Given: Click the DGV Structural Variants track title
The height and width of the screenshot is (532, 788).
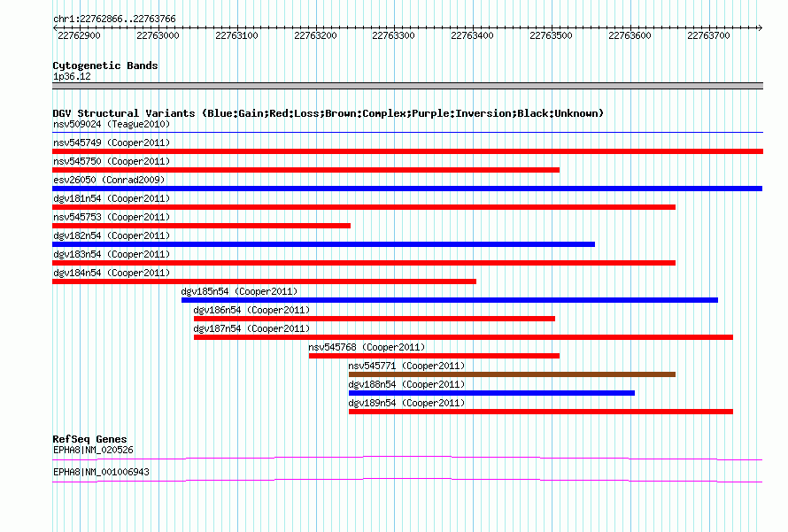Looking at the screenshot, I should click(328, 113).
